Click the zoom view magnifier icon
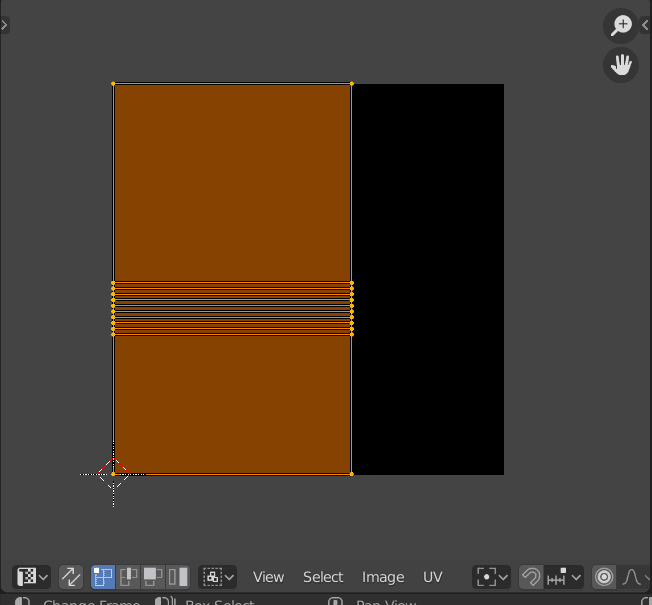Image resolution: width=652 pixels, height=605 pixels. coord(621,26)
